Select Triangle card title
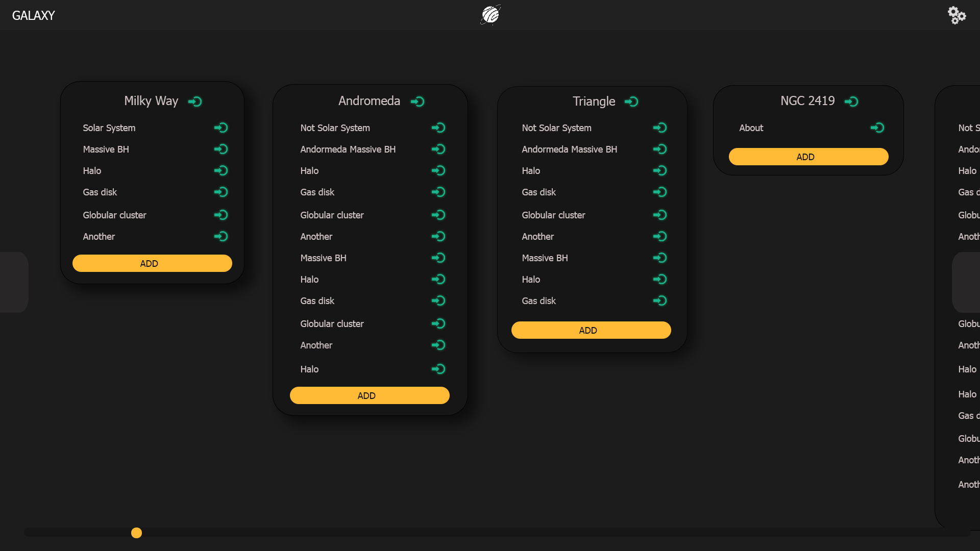Image resolution: width=980 pixels, height=551 pixels. [x=594, y=101]
